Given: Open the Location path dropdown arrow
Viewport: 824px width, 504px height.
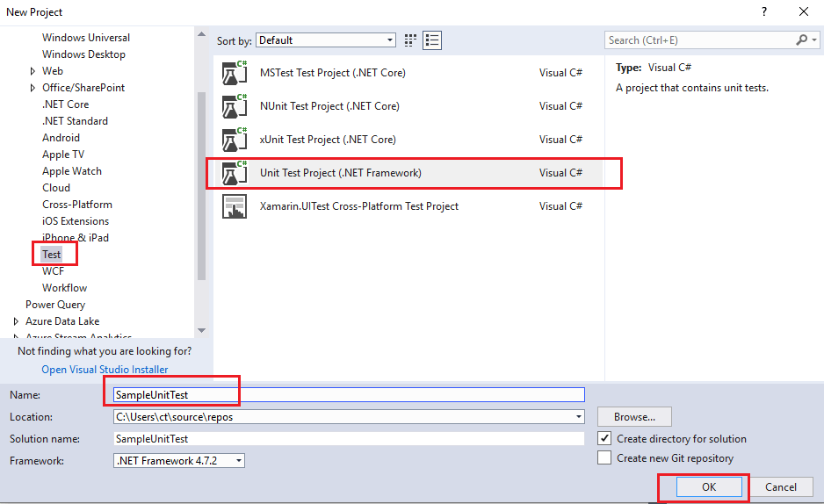Looking at the screenshot, I should tap(578, 417).
